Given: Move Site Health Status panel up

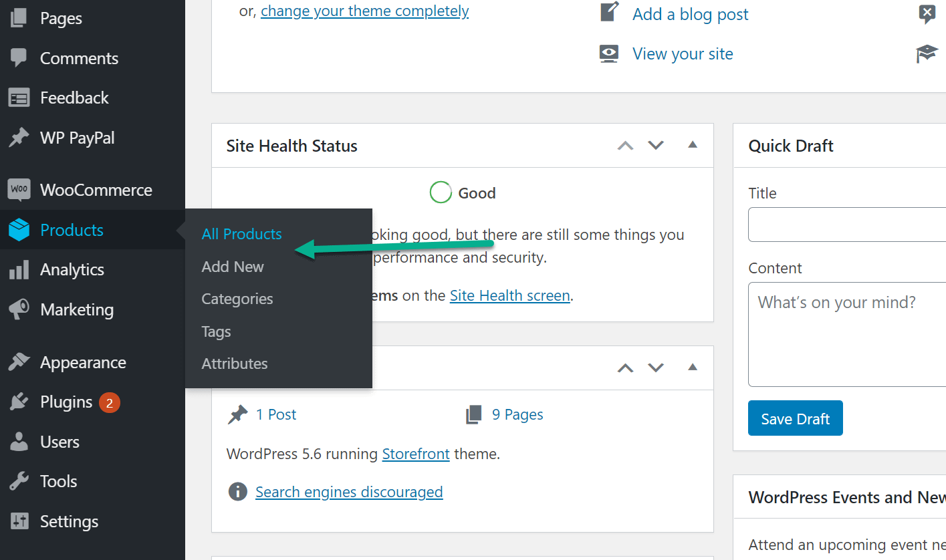Looking at the screenshot, I should tap(625, 145).
